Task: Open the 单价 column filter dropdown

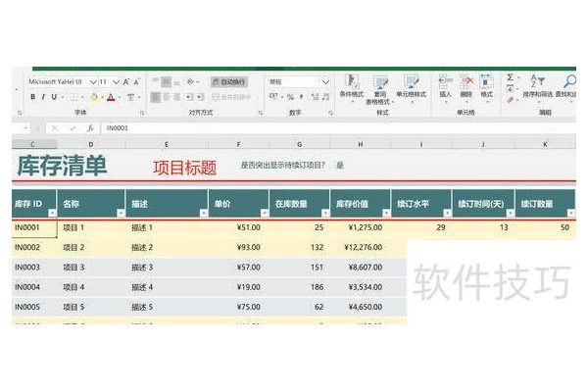Action: 265,213
